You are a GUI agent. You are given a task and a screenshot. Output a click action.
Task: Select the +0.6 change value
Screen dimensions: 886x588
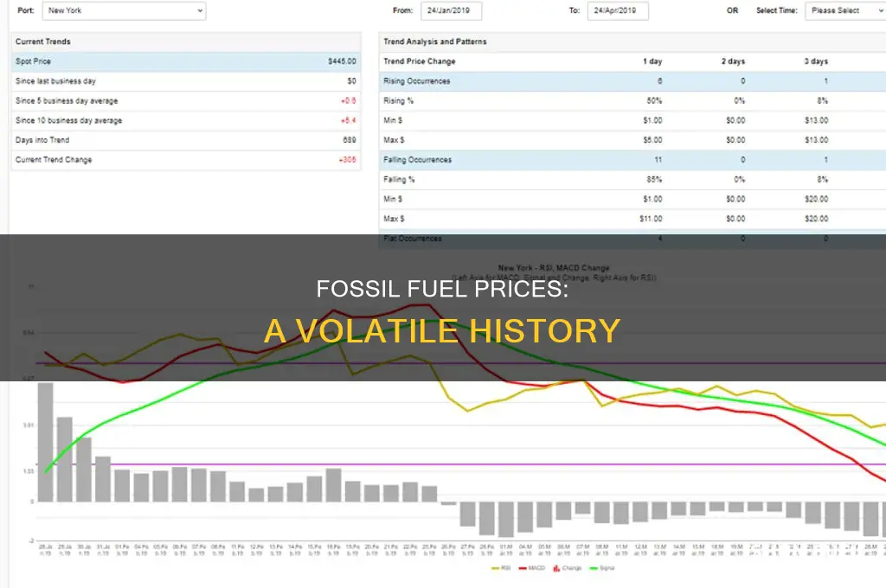[x=348, y=101]
